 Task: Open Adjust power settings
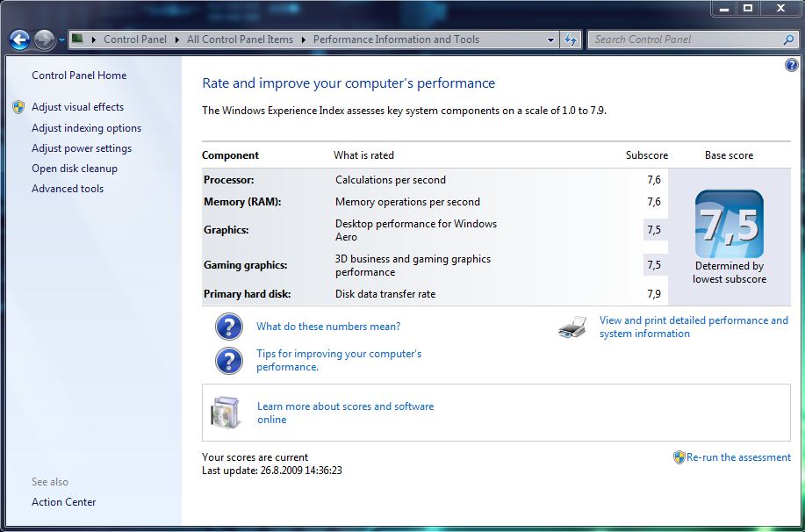click(82, 147)
